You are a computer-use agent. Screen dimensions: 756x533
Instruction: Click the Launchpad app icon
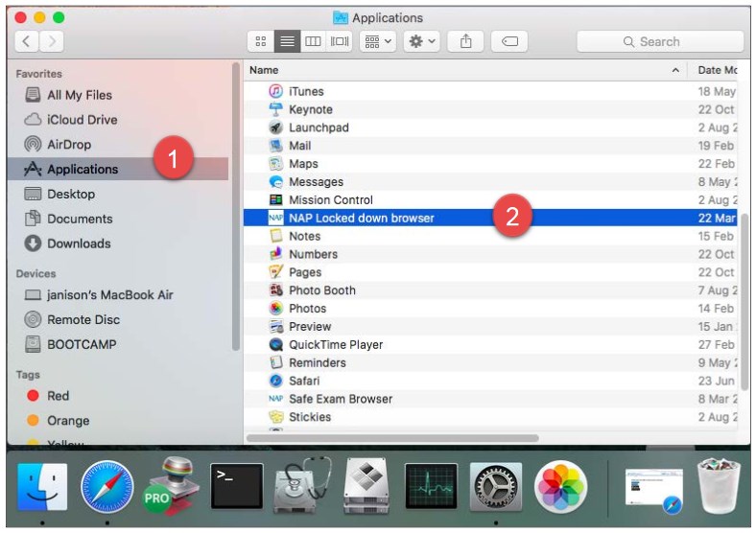[x=275, y=127]
